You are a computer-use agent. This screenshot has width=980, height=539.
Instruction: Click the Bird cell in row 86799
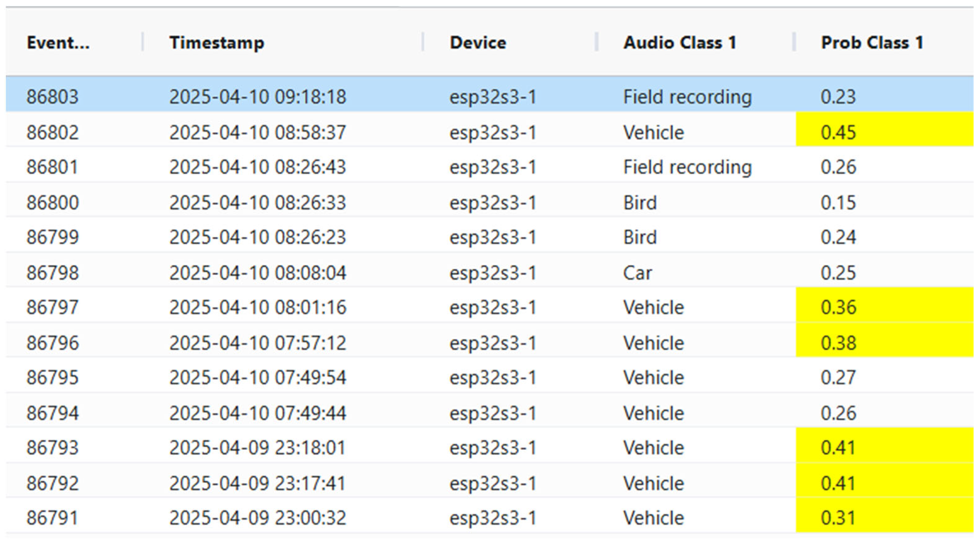(x=640, y=237)
